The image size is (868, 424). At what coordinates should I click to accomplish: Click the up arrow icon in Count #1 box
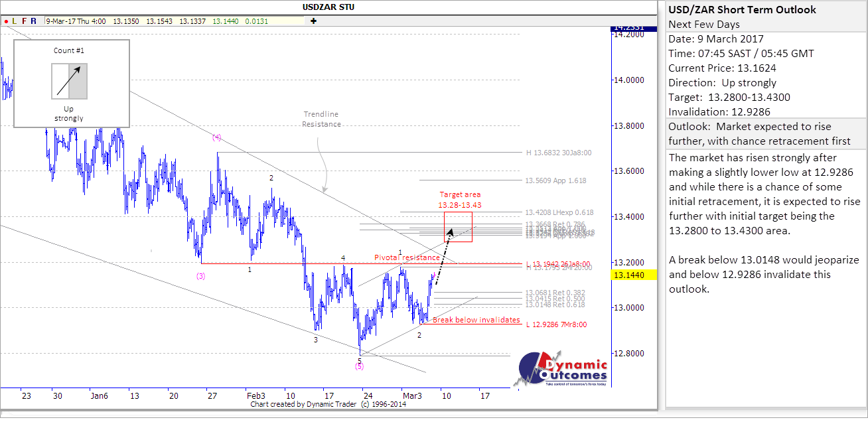coord(69,81)
